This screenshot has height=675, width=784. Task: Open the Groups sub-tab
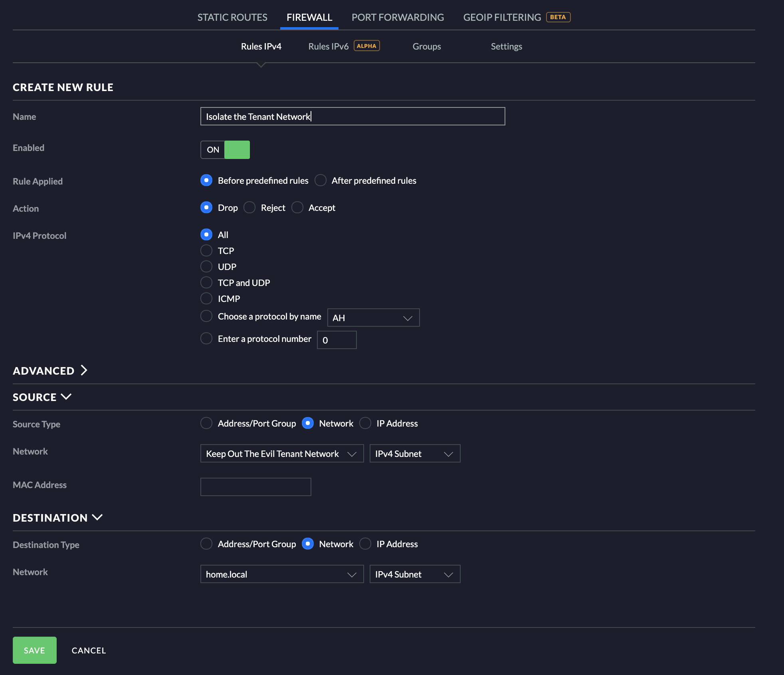click(x=427, y=46)
